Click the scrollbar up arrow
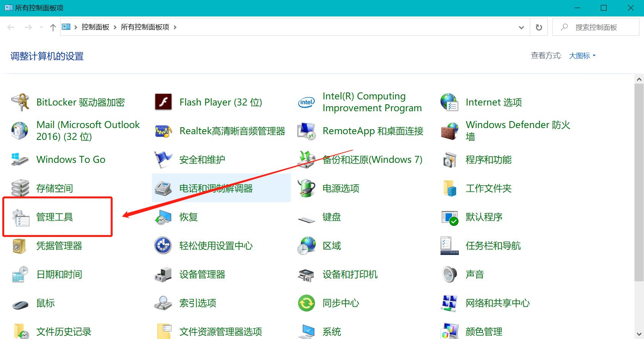The height and width of the screenshot is (339, 644). (x=639, y=79)
